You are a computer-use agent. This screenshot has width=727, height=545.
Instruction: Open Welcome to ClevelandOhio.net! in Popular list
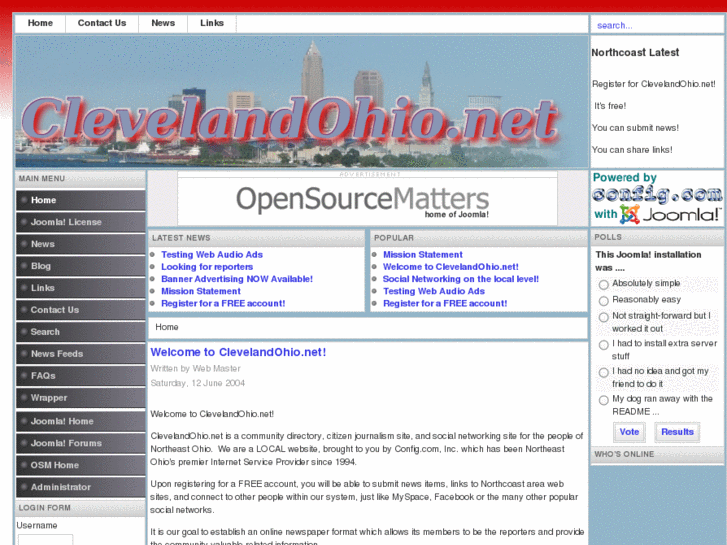[451, 267]
